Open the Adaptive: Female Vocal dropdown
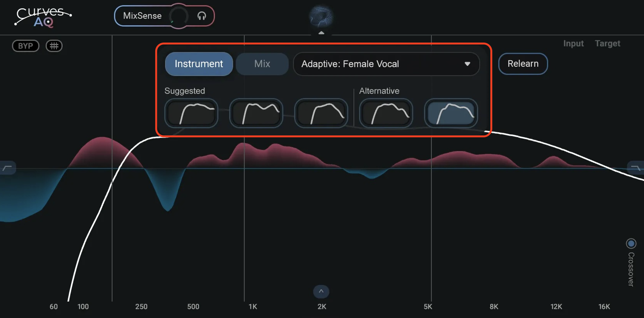Image resolution: width=644 pixels, height=318 pixels. coord(386,64)
